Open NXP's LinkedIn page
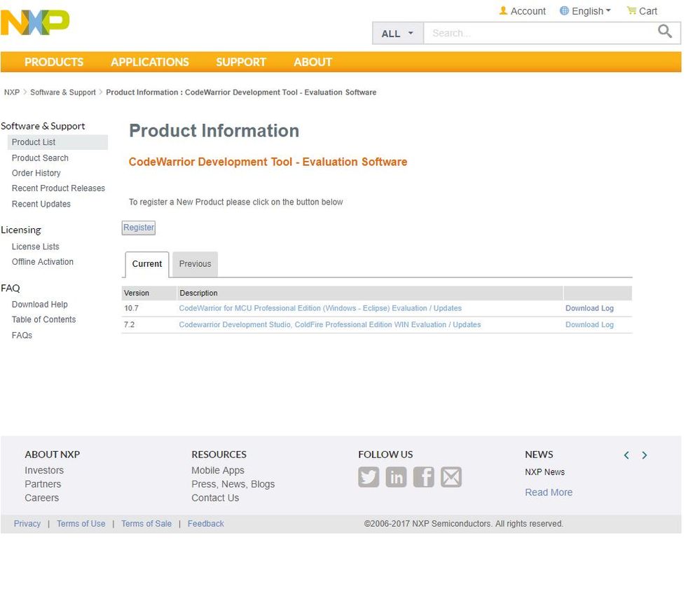The image size is (700, 594). 396,477
